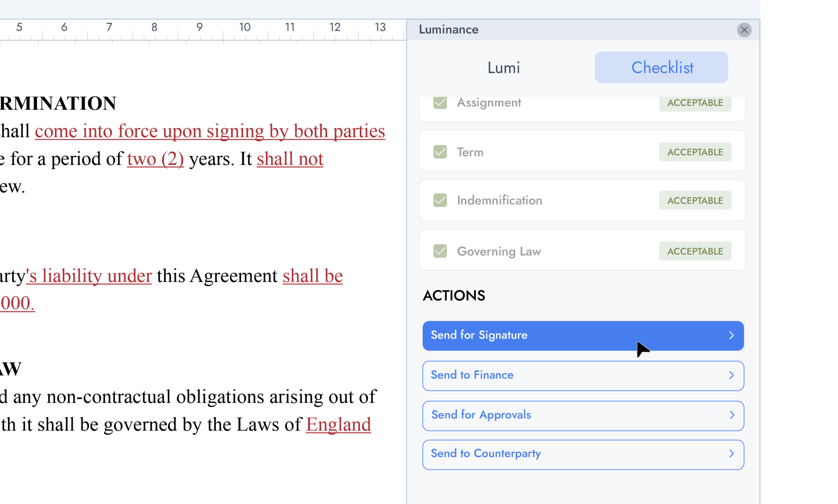Screen dimensions: 838x504
Task: Click the ACCEPTABLE badge for Term
Action: pyautogui.click(x=695, y=152)
